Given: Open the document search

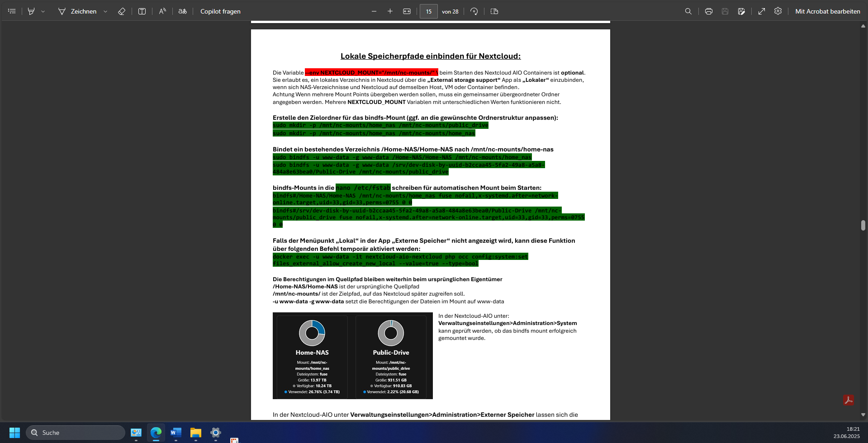Looking at the screenshot, I should (688, 11).
